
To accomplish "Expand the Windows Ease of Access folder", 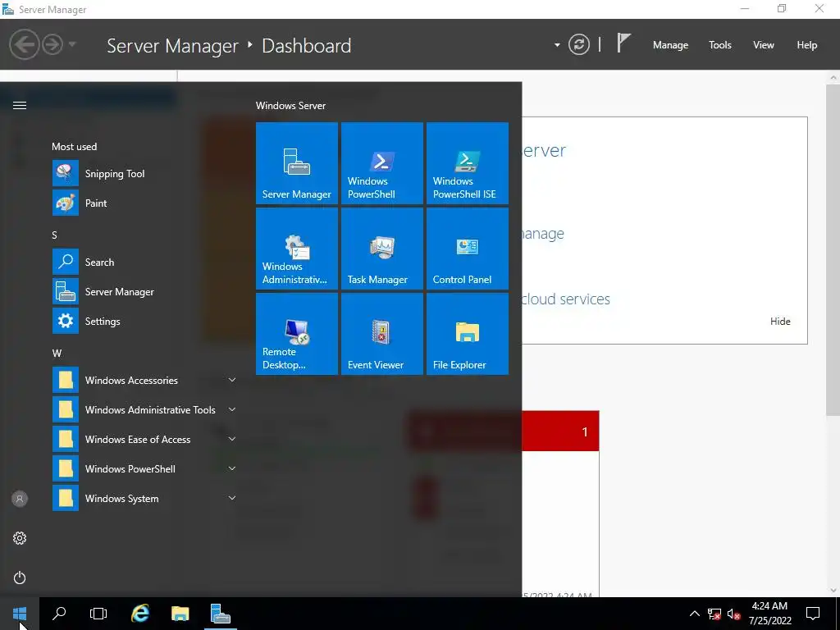I will (144, 439).
